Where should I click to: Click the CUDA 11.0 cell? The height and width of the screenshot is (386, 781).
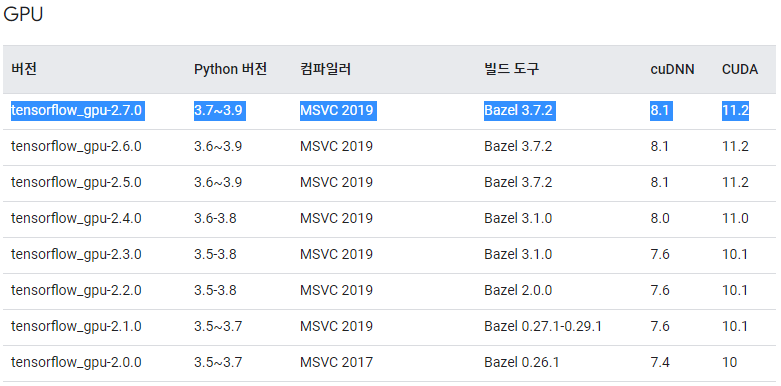[x=735, y=219]
